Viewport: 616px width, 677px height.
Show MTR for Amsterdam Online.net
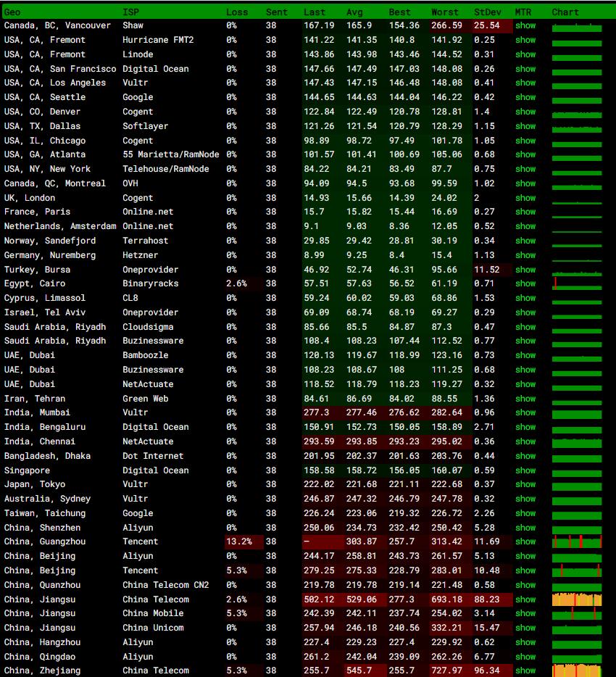point(525,226)
